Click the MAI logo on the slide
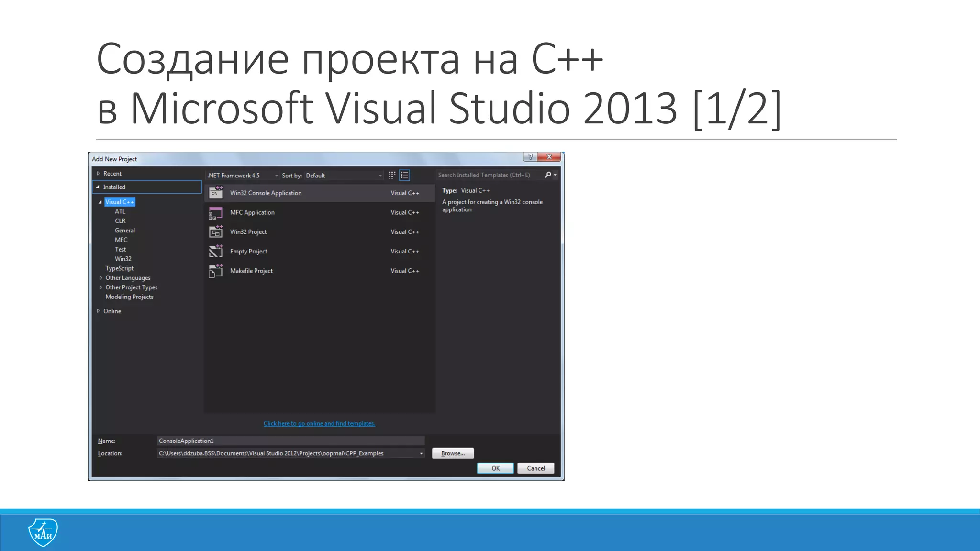980x551 pixels. [x=43, y=532]
